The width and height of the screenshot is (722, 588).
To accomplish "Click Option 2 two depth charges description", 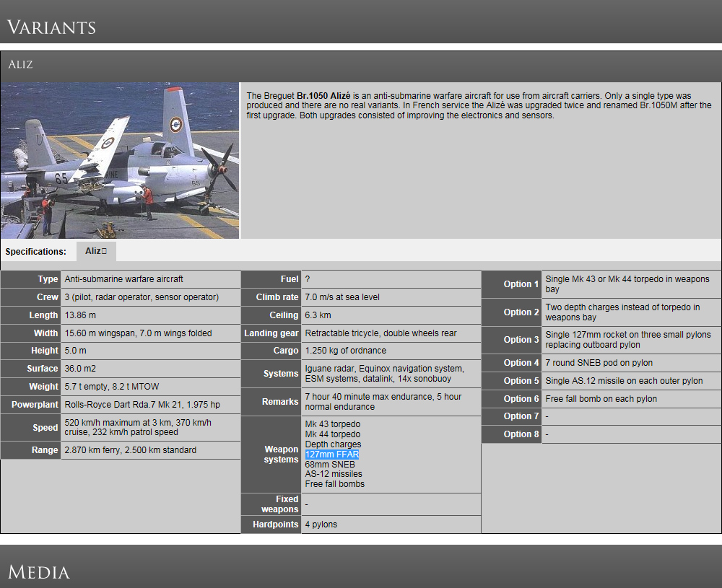I will pos(622,312).
